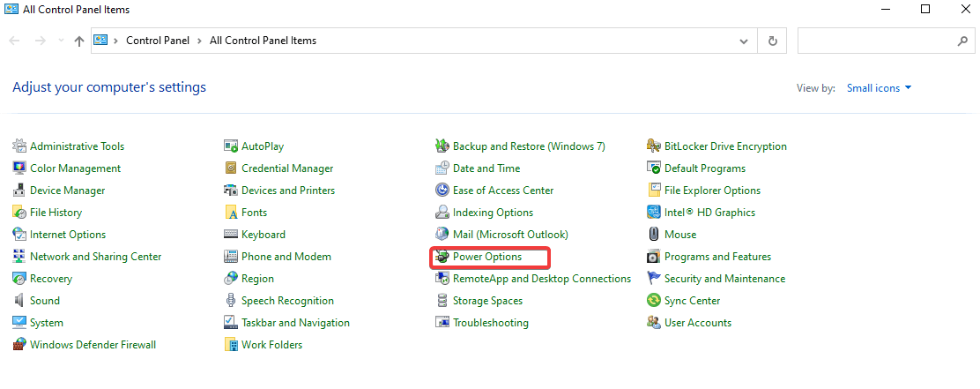Click the Sound speaker icon
The width and height of the screenshot is (980, 389).
click(x=19, y=301)
